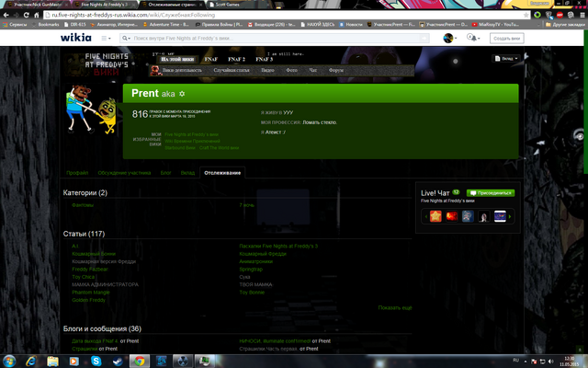588x368 pixels.
Task: Open the Видео nav link
Action: tap(267, 70)
